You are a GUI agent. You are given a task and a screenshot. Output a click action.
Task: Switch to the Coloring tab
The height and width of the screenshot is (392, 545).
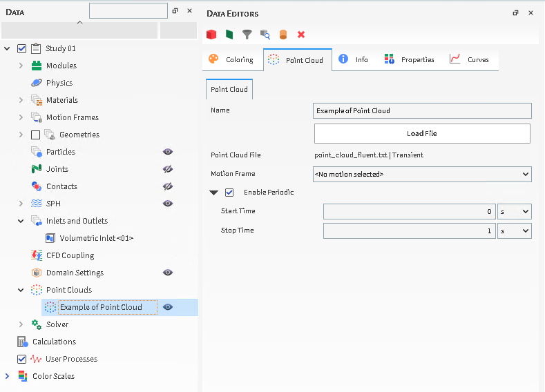(x=232, y=60)
